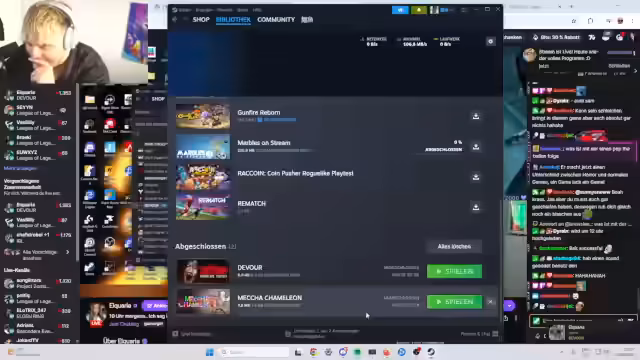Click Mehr anzeigen in Twitch sidebar
This screenshot has width=640, height=360.
[20, 168]
